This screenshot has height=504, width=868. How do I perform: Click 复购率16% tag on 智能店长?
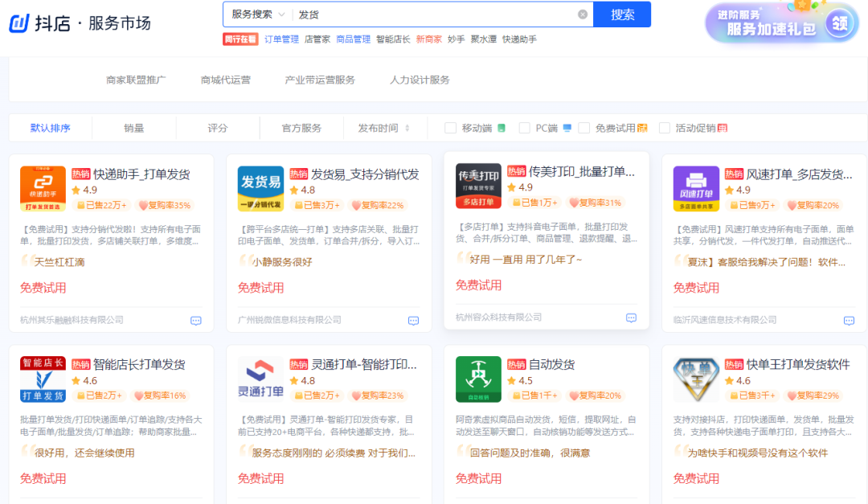pyautogui.click(x=161, y=395)
